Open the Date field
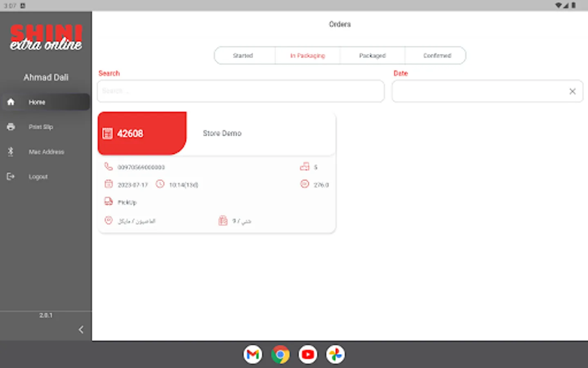Image resolution: width=588 pixels, height=368 pixels. [x=487, y=91]
